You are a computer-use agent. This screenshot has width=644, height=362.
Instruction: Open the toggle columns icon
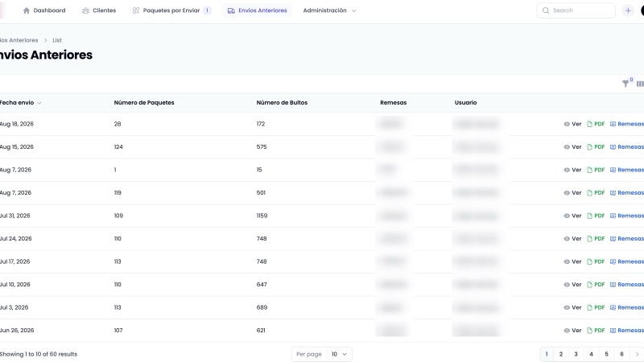point(640,84)
